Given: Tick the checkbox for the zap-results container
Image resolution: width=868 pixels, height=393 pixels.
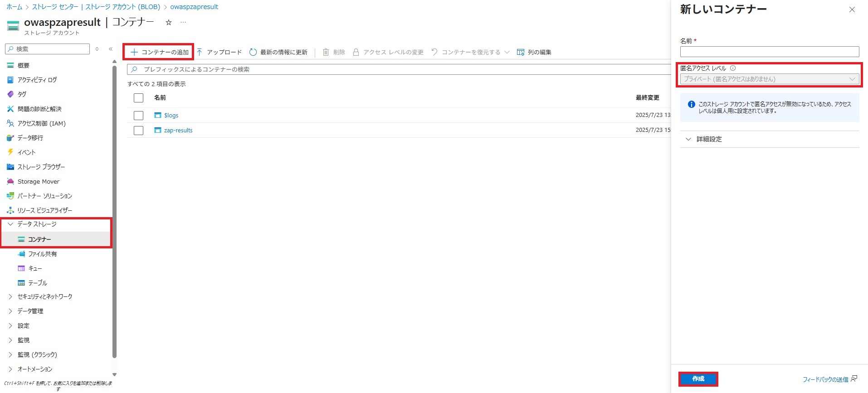Looking at the screenshot, I should 139,131.
